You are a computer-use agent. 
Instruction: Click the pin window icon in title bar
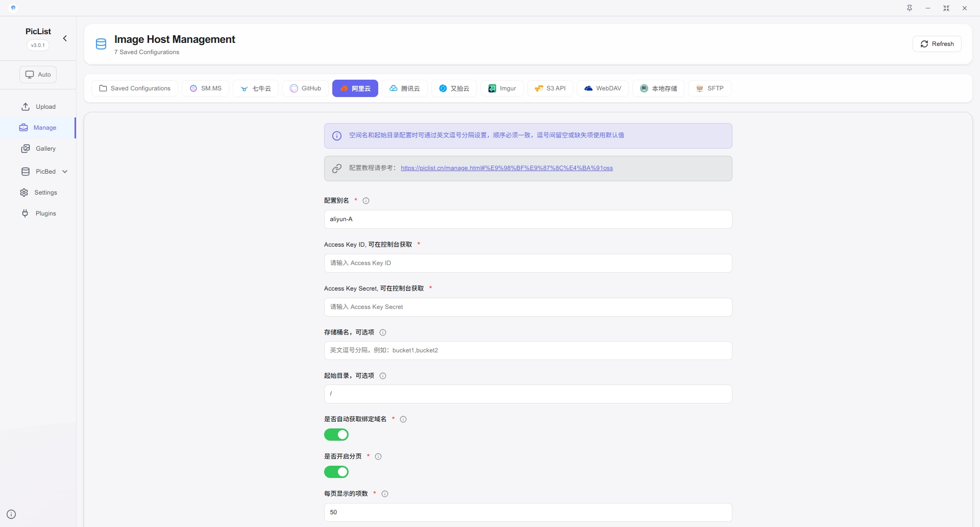coord(910,8)
